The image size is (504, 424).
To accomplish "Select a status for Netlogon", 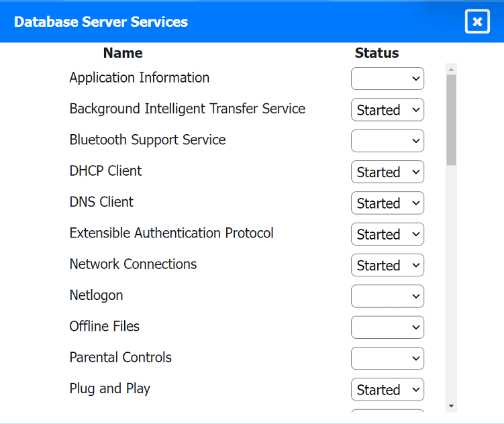I will pos(387,297).
